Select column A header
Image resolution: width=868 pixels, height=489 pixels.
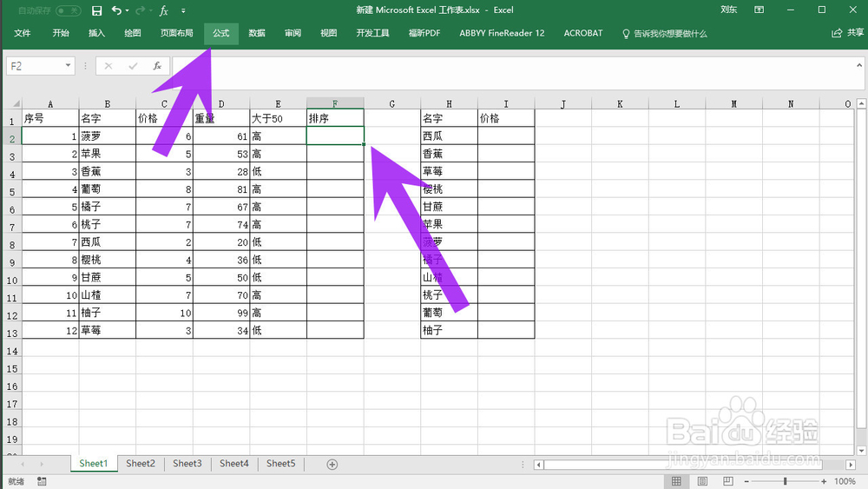(50, 103)
